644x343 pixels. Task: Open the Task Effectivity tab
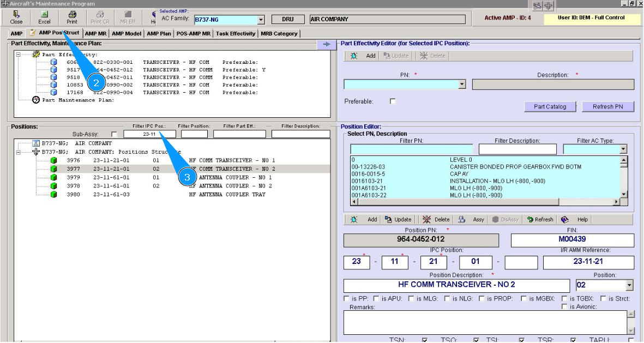point(235,34)
